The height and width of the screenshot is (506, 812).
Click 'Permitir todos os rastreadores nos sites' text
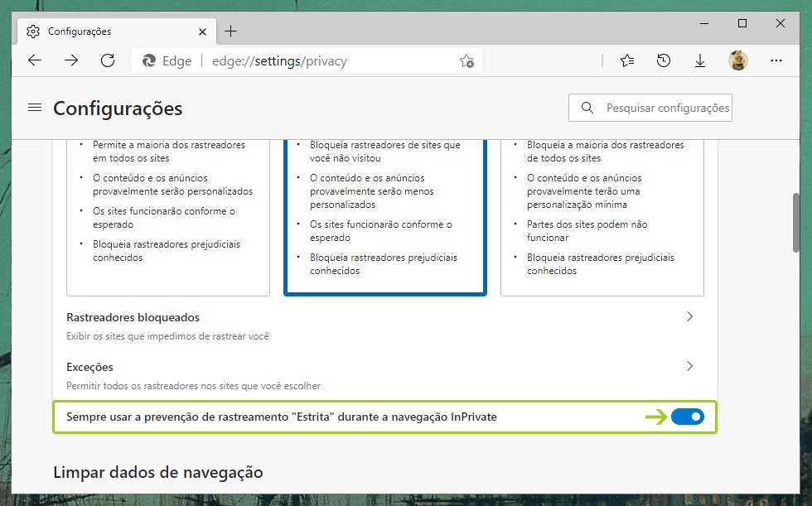click(x=193, y=386)
